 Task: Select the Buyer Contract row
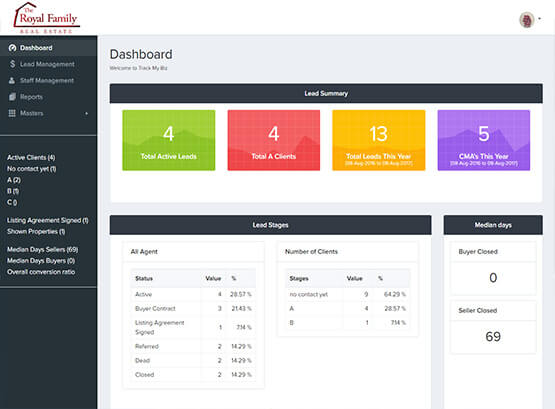(193, 309)
